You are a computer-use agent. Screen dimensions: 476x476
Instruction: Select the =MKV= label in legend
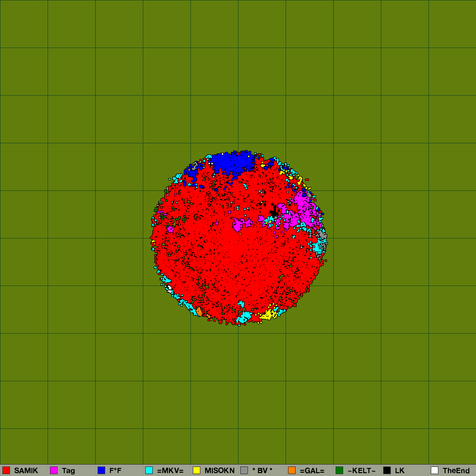click(x=170, y=471)
